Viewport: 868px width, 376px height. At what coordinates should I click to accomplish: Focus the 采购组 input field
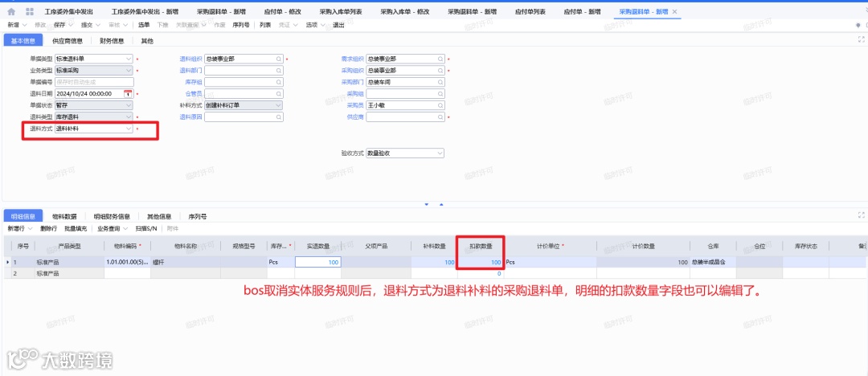click(405, 93)
